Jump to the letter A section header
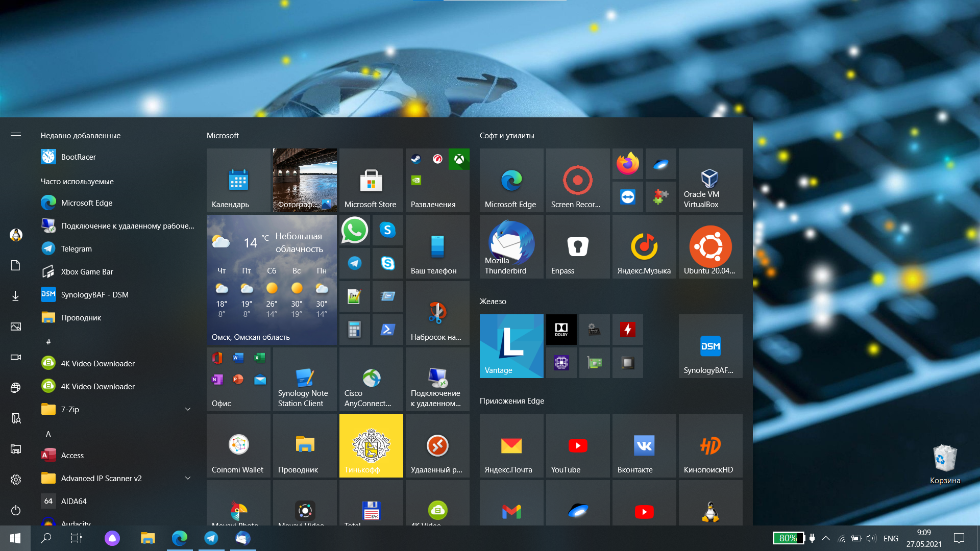Image resolution: width=980 pixels, height=551 pixels. point(48,434)
